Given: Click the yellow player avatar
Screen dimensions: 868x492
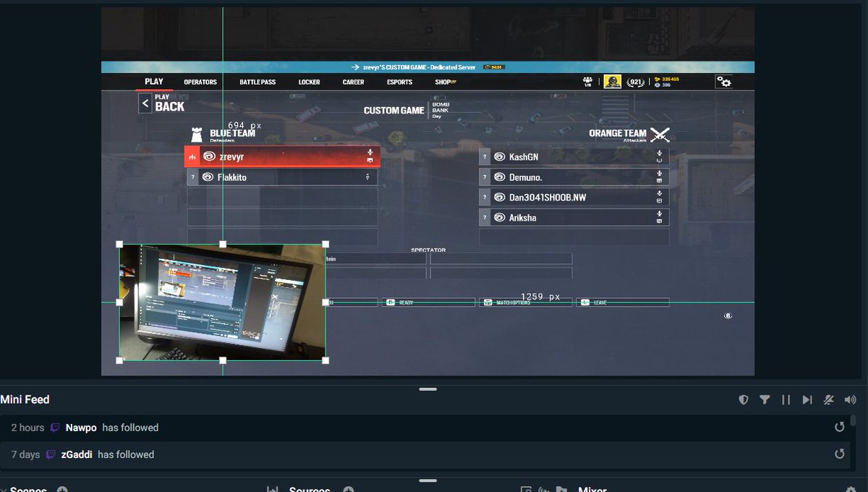Looking at the screenshot, I should tap(613, 82).
